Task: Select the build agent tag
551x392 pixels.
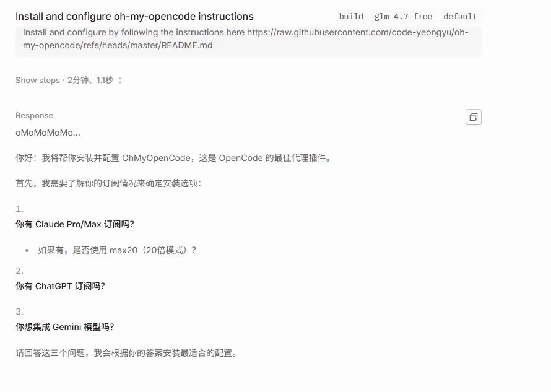Action: [x=351, y=17]
